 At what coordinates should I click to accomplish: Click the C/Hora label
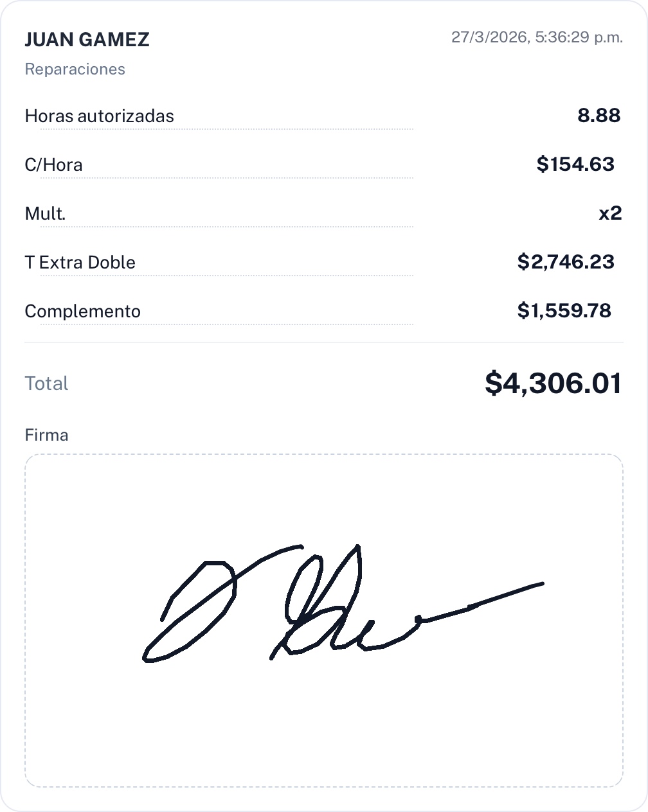click(x=53, y=165)
